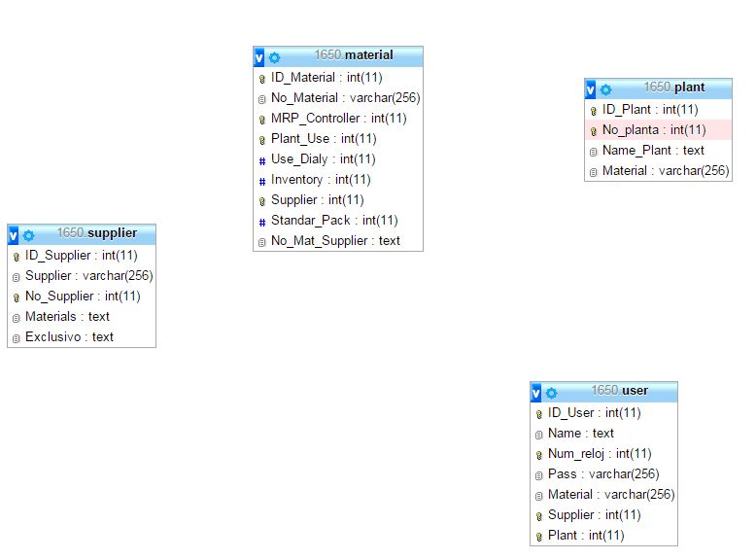Click the Pass varchar column in user
The image size is (756, 559).
(603, 474)
